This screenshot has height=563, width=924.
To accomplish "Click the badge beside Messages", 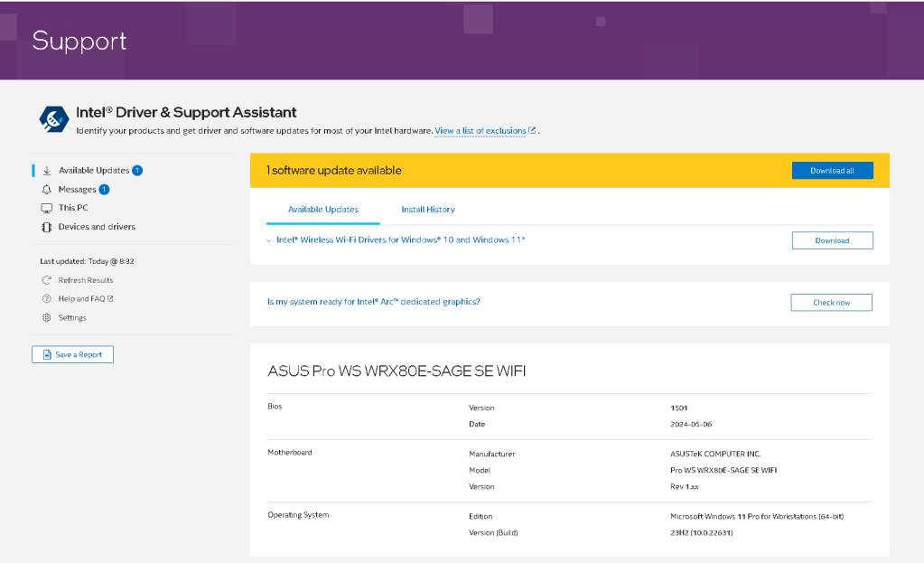I will point(104,189).
